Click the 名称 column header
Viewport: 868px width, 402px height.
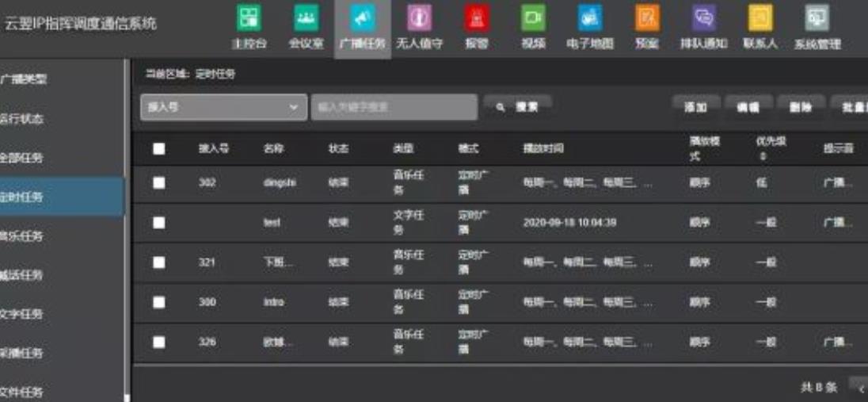pos(273,148)
